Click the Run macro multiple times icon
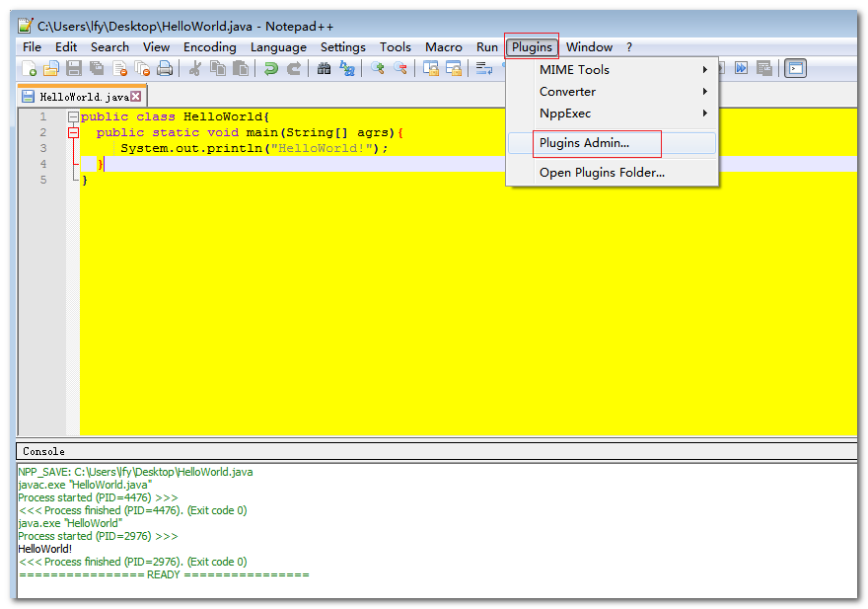 (x=741, y=68)
